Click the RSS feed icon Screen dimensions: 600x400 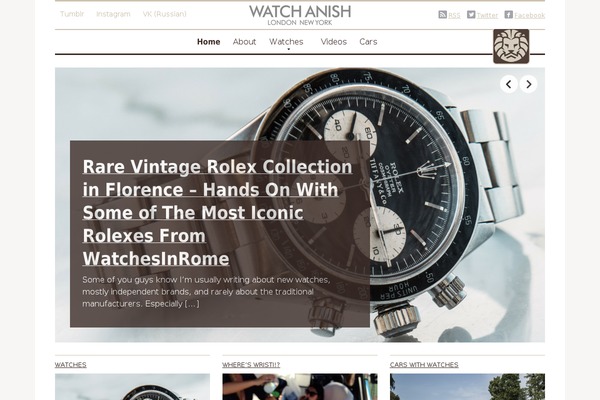tap(442, 15)
